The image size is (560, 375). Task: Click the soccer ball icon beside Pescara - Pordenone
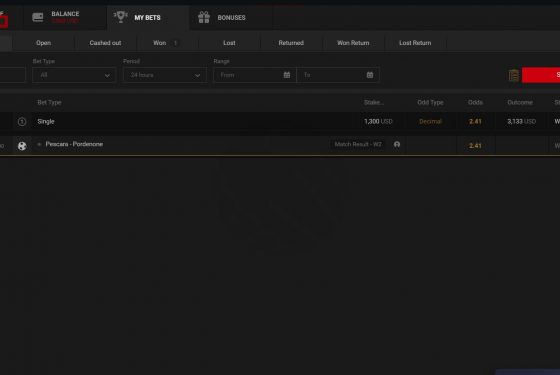[x=22, y=146]
